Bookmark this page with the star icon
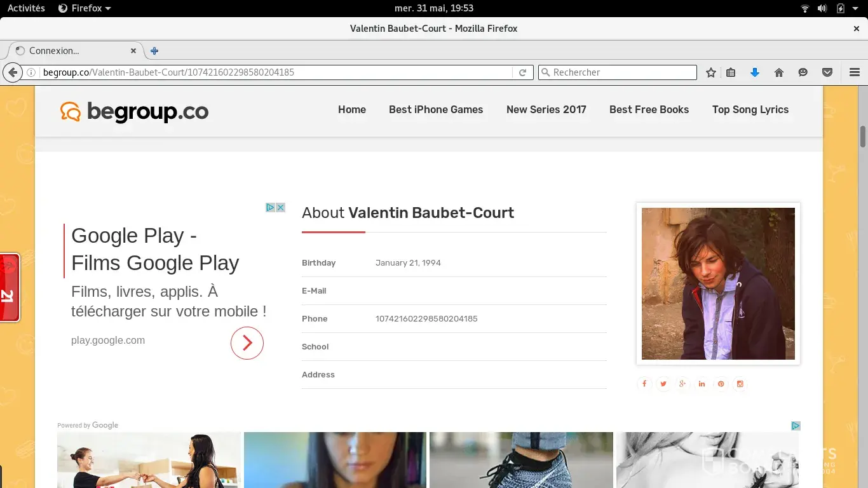The height and width of the screenshot is (488, 868). click(x=711, y=72)
